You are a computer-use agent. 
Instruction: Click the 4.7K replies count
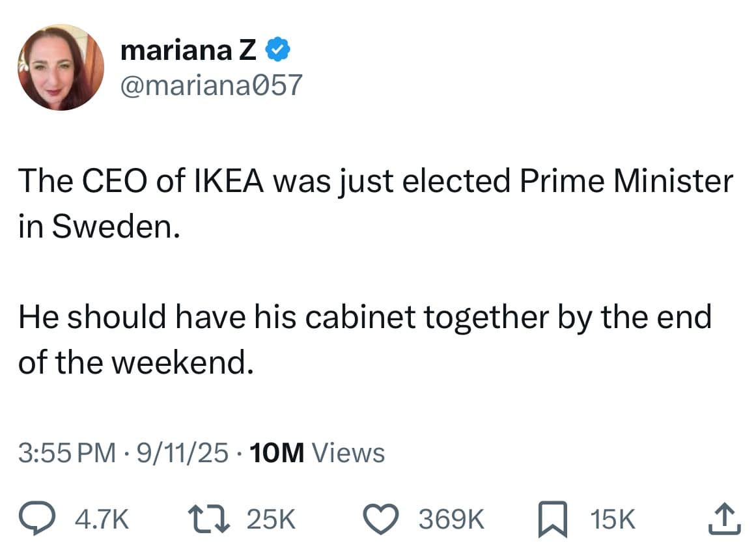[x=102, y=519]
